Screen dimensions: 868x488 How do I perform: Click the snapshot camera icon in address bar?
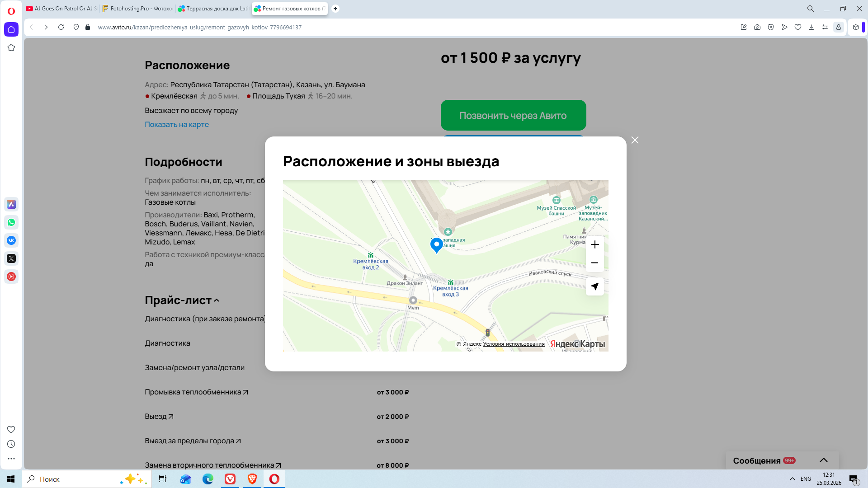757,27
